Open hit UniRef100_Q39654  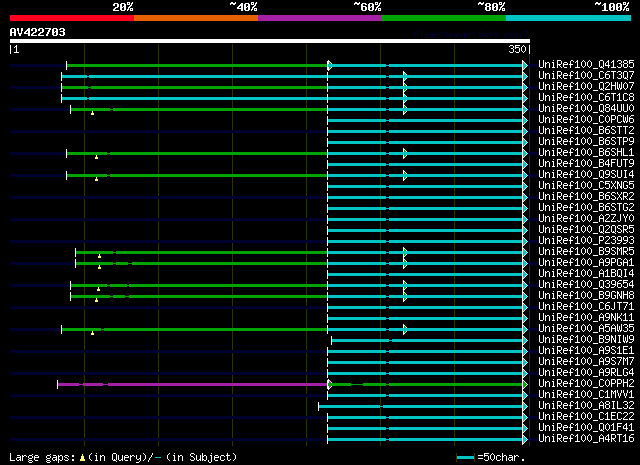click(586, 285)
